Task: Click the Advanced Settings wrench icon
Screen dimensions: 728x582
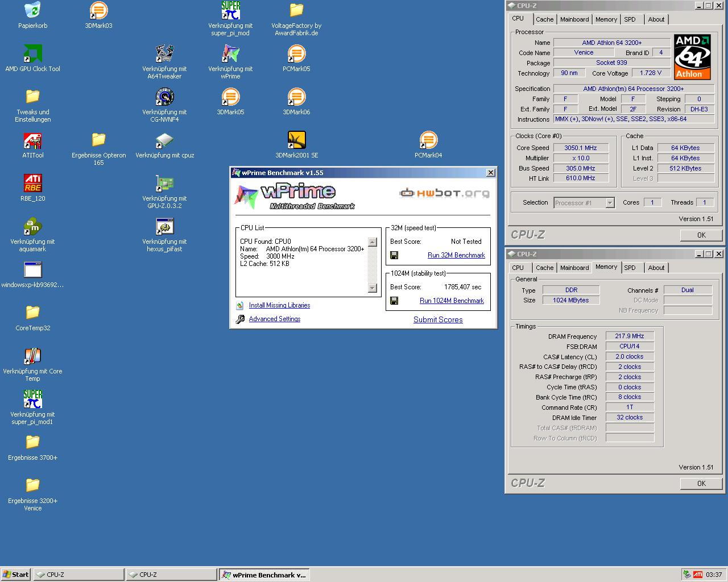Action: [x=240, y=319]
